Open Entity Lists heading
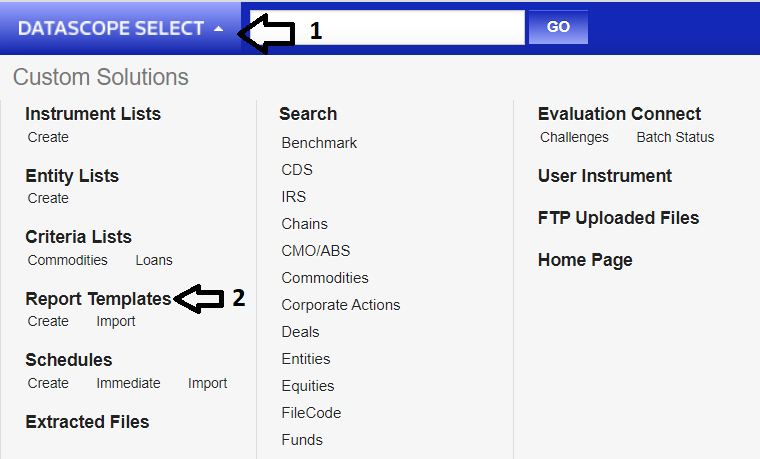The width and height of the screenshot is (760, 459). pyautogui.click(x=72, y=176)
